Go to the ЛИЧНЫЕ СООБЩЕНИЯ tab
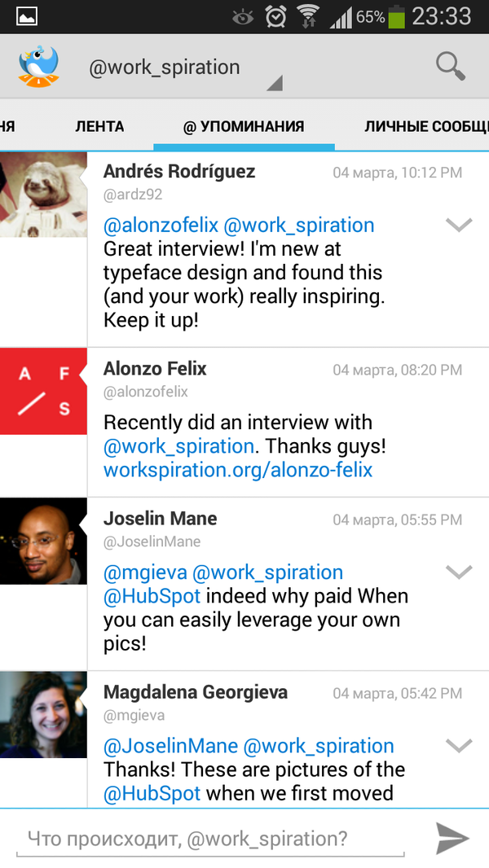The image size is (489, 868). [x=425, y=126]
